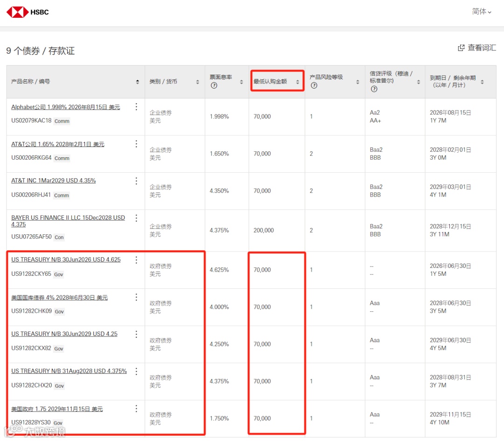Open 美国政府 1.75 2029年11月15日 link
The height and width of the screenshot is (441, 504).
coord(57,409)
